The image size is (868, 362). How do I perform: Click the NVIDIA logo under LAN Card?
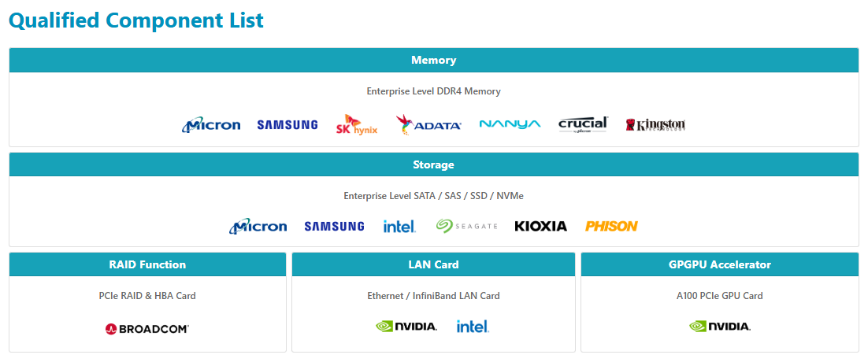[406, 327]
